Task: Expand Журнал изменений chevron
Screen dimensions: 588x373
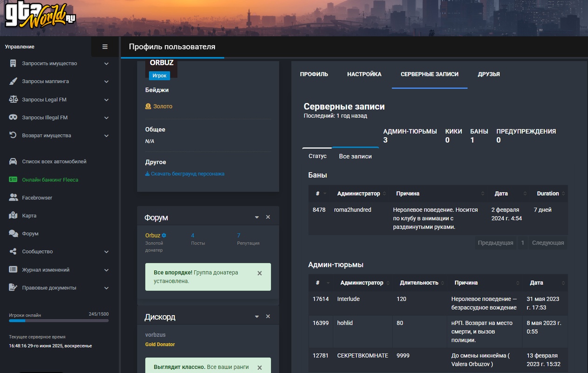Action: [x=106, y=270]
